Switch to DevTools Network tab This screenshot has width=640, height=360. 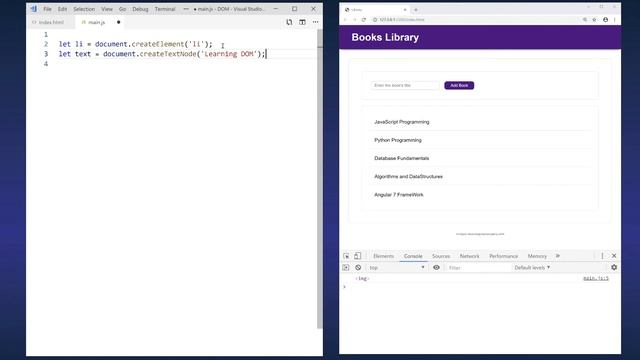pyautogui.click(x=469, y=256)
